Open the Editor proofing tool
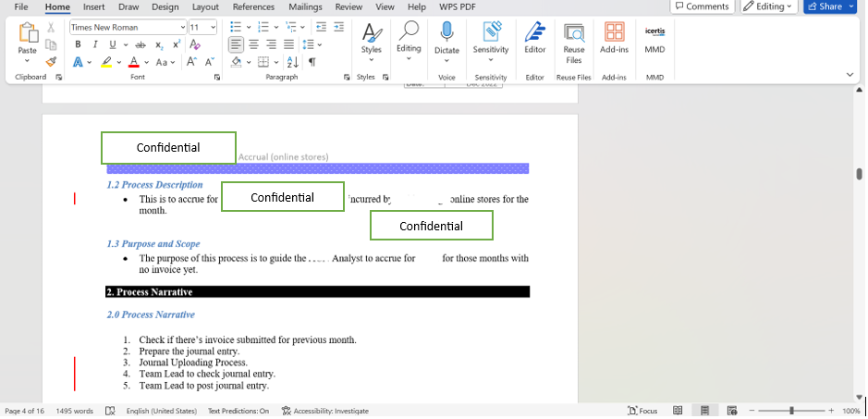The image size is (868, 419). coord(534,38)
